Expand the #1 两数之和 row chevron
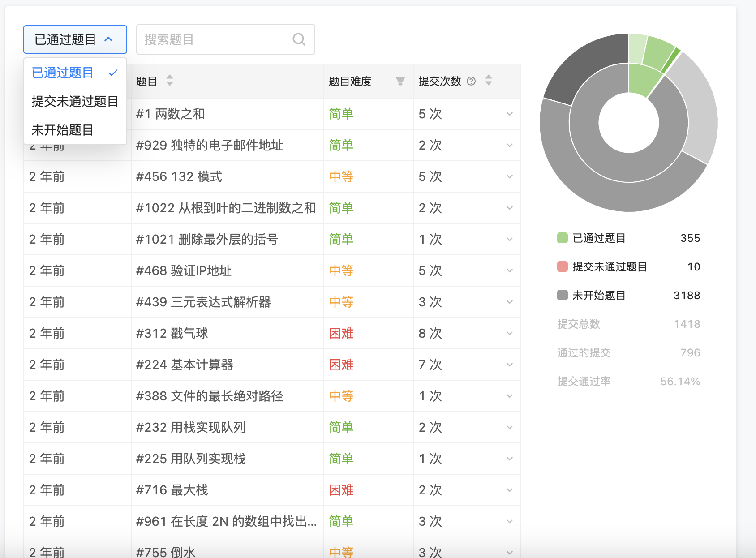 (510, 114)
